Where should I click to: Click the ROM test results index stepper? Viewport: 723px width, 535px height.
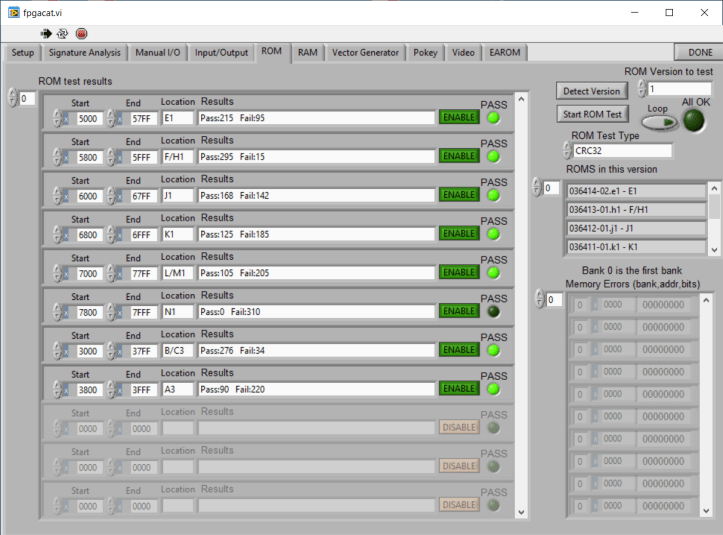tap(13, 98)
